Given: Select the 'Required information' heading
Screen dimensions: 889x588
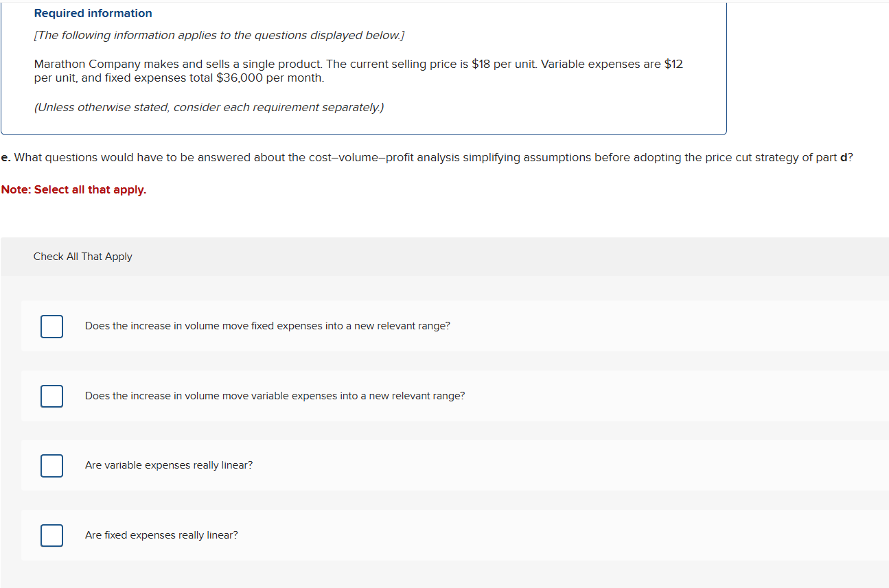Looking at the screenshot, I should tap(93, 13).
